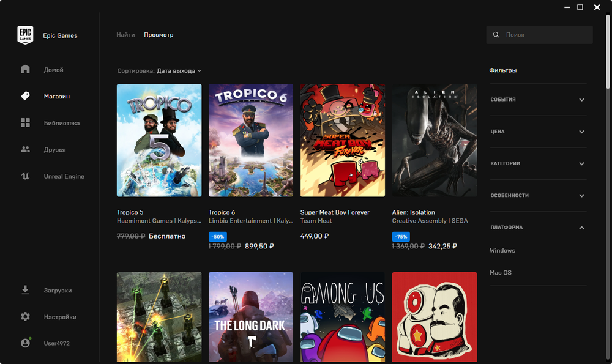Open Друзья in sidebar
612x364 pixels.
(54, 150)
